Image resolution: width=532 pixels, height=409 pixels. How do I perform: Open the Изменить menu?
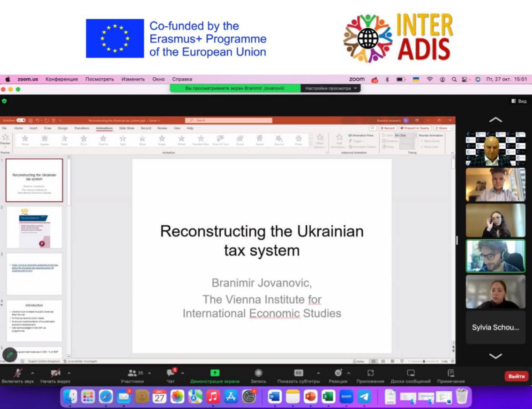133,79
